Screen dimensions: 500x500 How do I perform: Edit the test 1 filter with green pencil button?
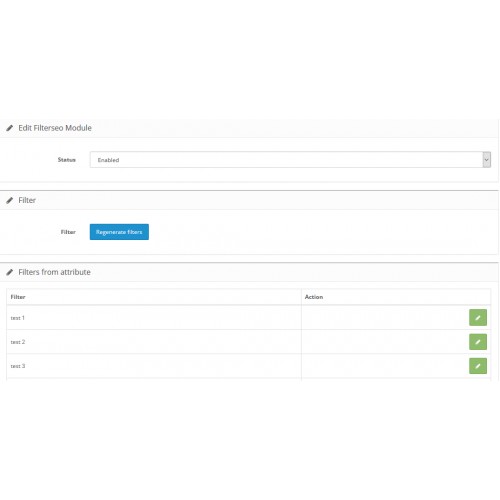pyautogui.click(x=478, y=318)
